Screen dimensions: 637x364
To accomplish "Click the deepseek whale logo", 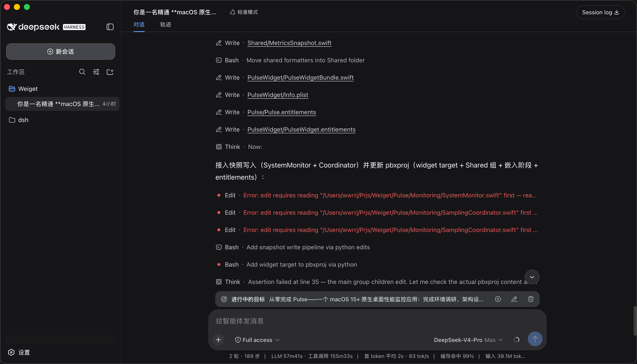I will pyautogui.click(x=12, y=27).
